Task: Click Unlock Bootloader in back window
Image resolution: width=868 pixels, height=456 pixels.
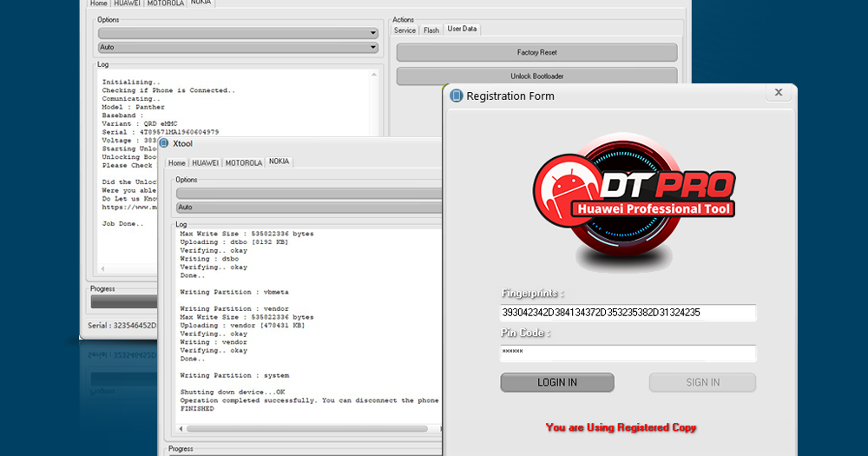Action: pyautogui.click(x=537, y=76)
